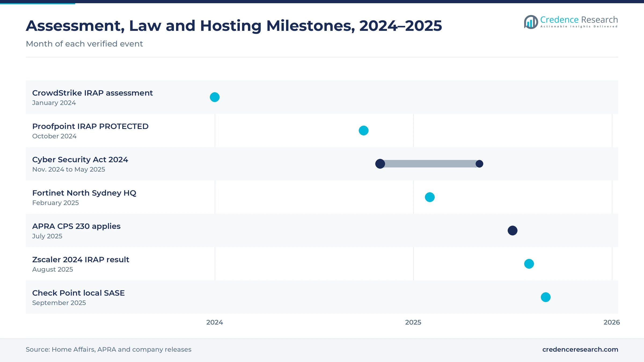Click the subtitle 'Month of each verified event'
The width and height of the screenshot is (644, 362).
click(84, 44)
